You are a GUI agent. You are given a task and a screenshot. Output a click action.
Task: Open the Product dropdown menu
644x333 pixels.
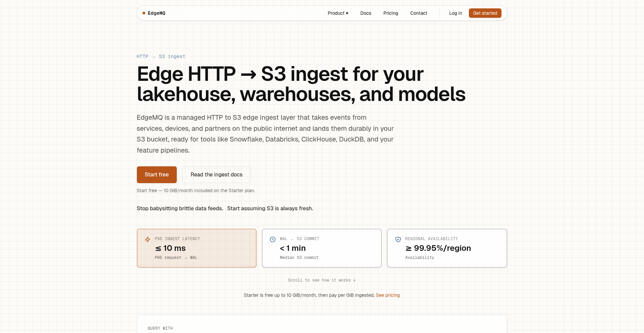coord(338,13)
